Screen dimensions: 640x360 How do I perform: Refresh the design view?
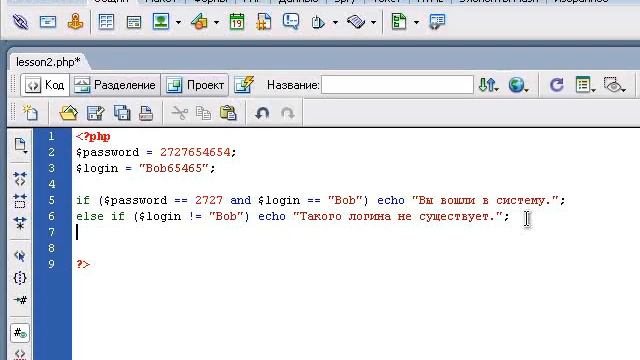pos(556,85)
